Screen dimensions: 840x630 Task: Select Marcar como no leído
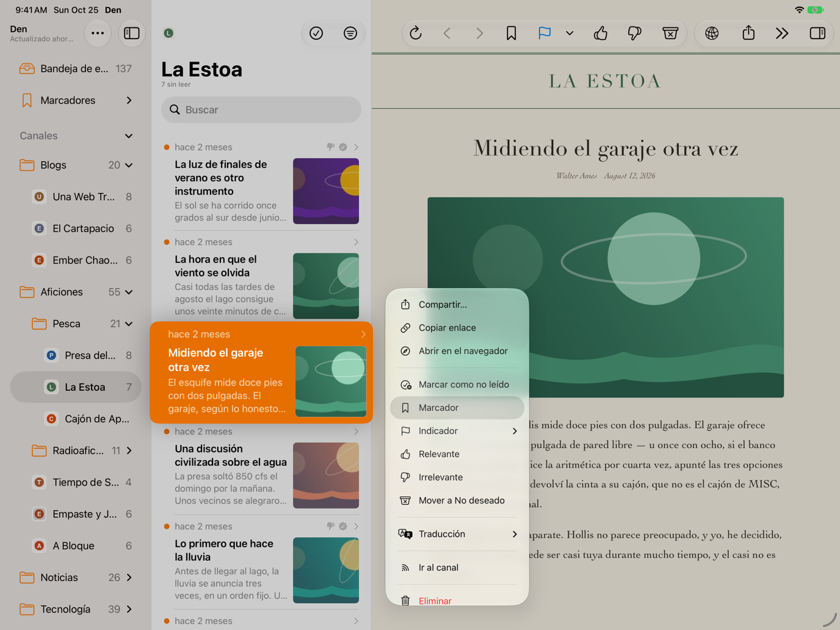tap(457, 385)
